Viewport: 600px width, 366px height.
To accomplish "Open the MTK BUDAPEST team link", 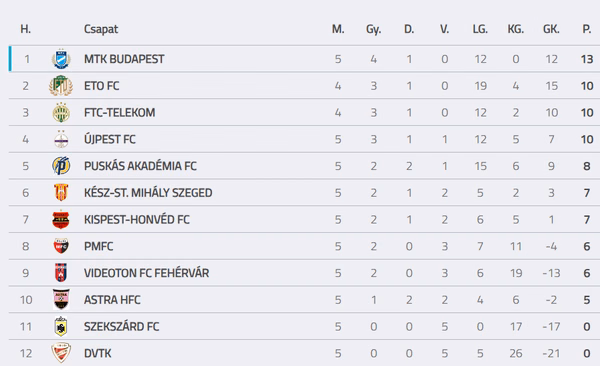I will point(124,59).
